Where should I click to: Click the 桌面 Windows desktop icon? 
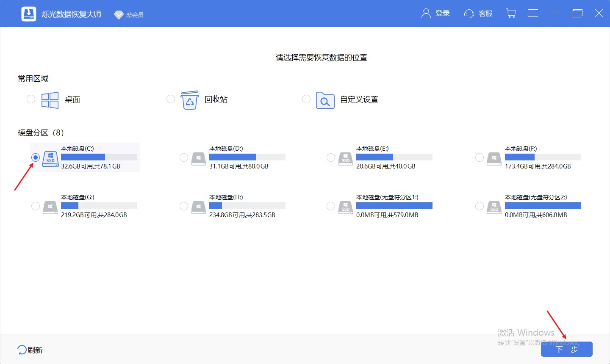pos(50,99)
